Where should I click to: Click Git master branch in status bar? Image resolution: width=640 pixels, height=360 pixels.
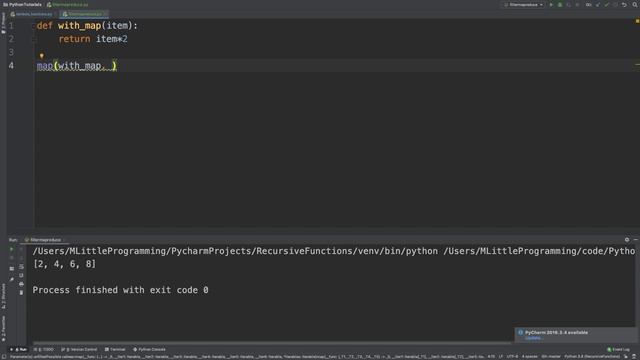coord(551,356)
